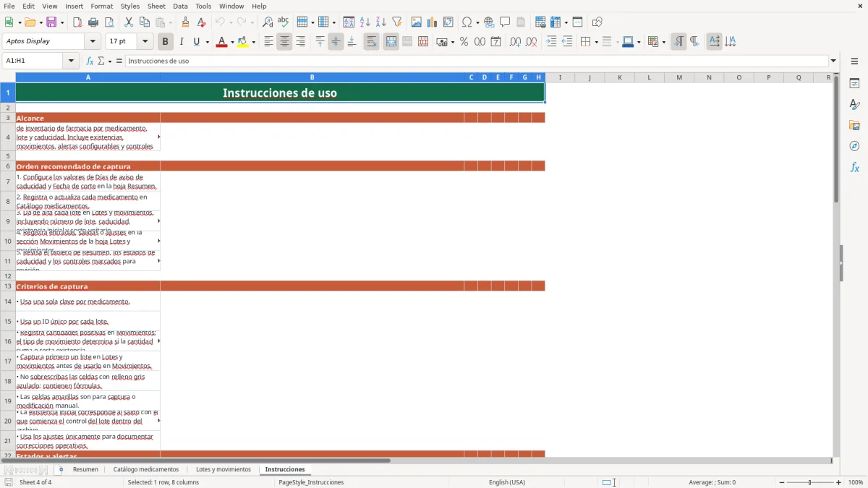The height and width of the screenshot is (488, 868).
Task: Open the sidebar Navigator compass icon
Action: (854, 146)
